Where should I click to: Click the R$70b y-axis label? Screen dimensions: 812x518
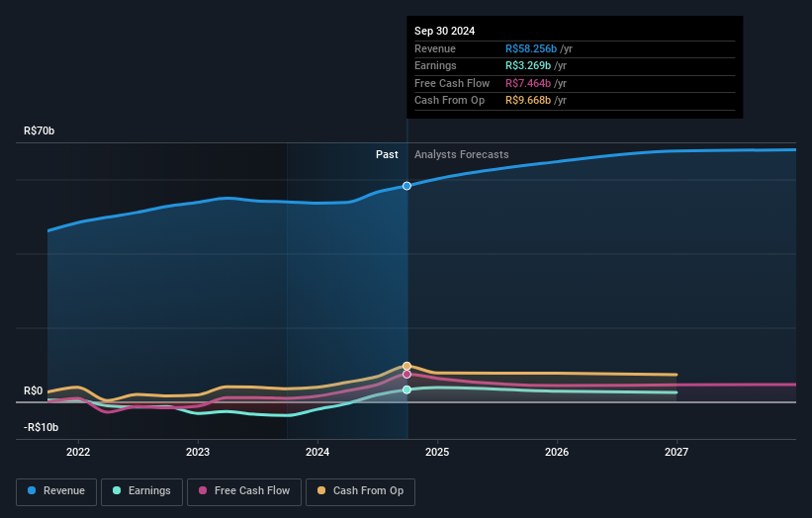coord(39,130)
